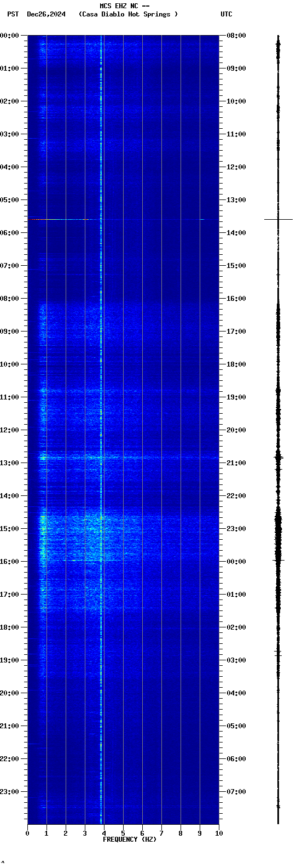302x868 pixels.
Task: Select the 16:00 label on the UTC axis
Action: coord(236,299)
